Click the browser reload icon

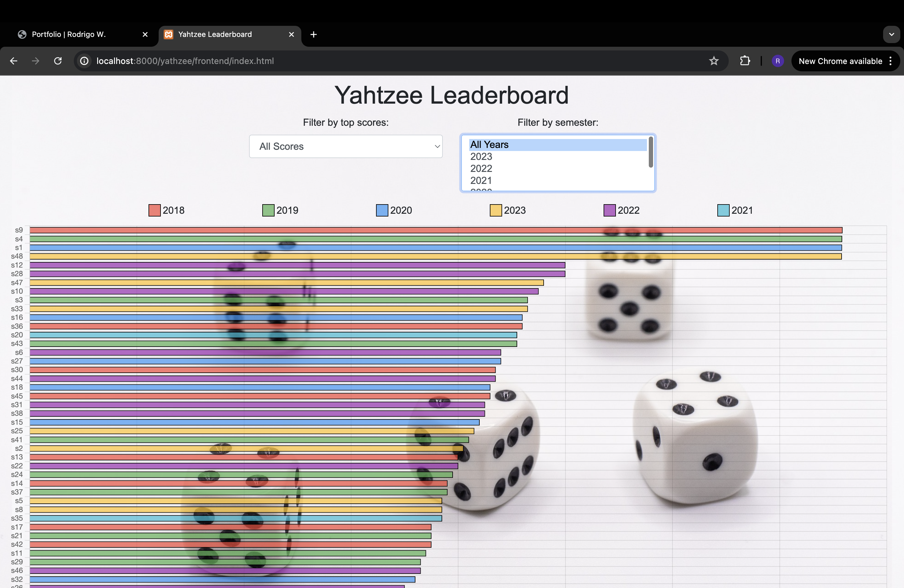58,61
